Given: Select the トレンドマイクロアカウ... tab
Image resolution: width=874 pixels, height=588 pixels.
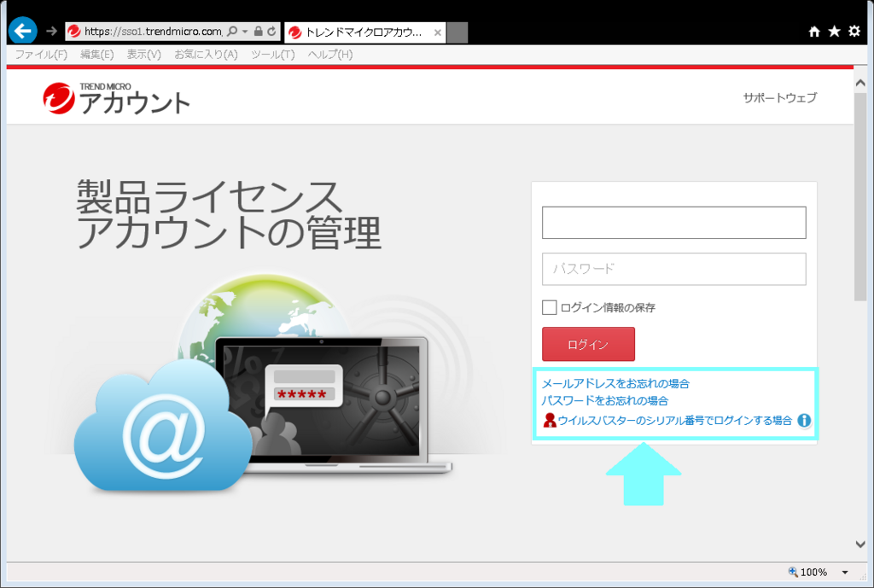Looking at the screenshot, I should 365,32.
